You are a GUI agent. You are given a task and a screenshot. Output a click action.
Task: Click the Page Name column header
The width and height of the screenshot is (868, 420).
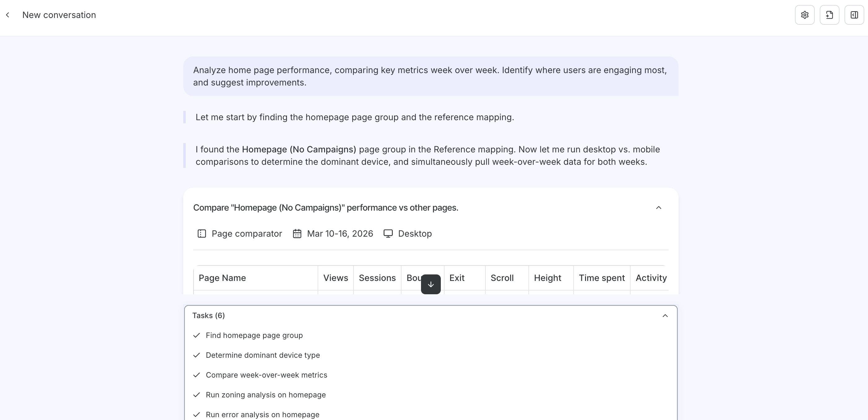coord(256,278)
